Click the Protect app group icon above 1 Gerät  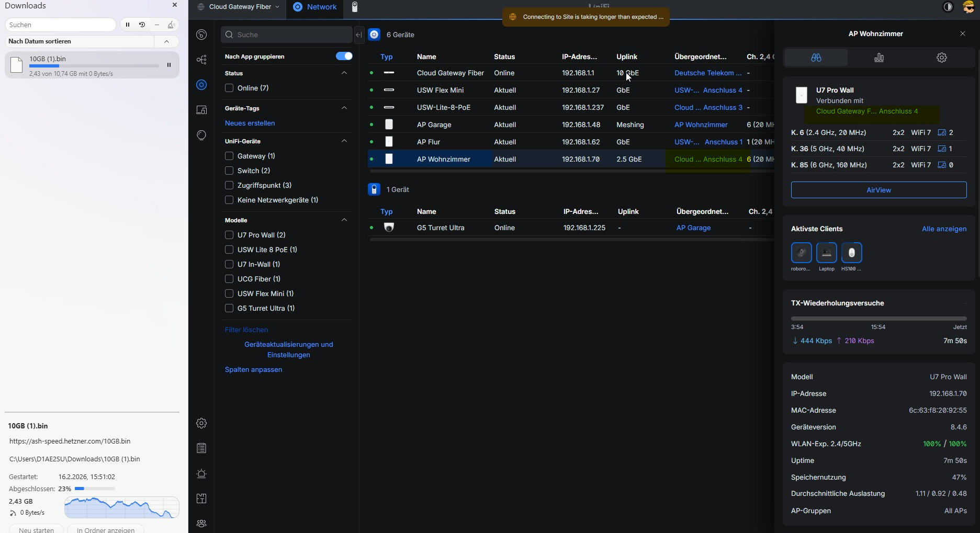pos(374,189)
